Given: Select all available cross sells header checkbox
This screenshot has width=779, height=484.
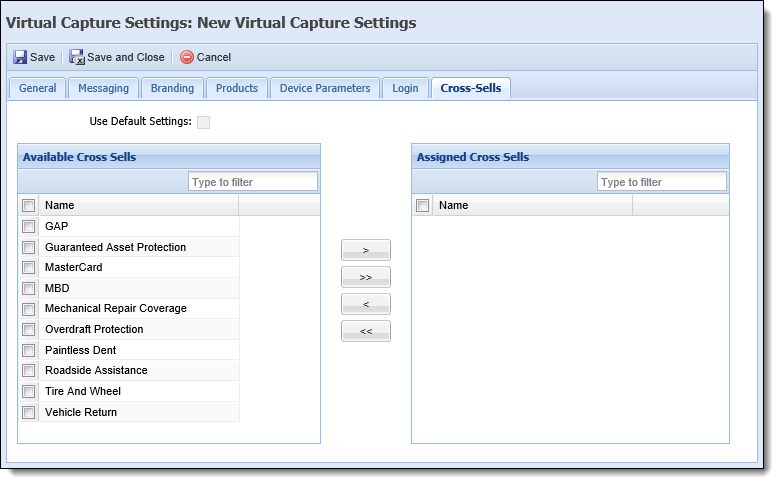Looking at the screenshot, I should click(28, 205).
